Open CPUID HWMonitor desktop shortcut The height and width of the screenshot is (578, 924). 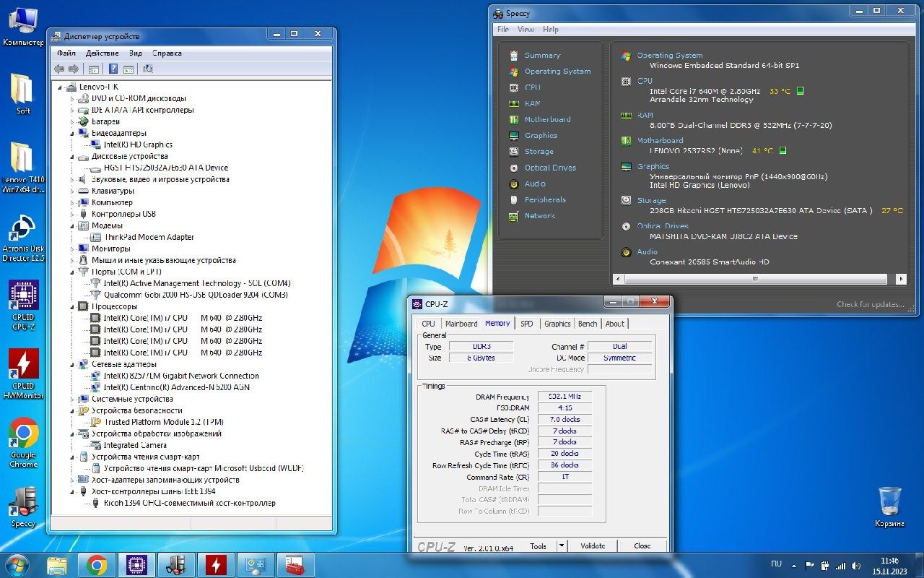[23, 374]
